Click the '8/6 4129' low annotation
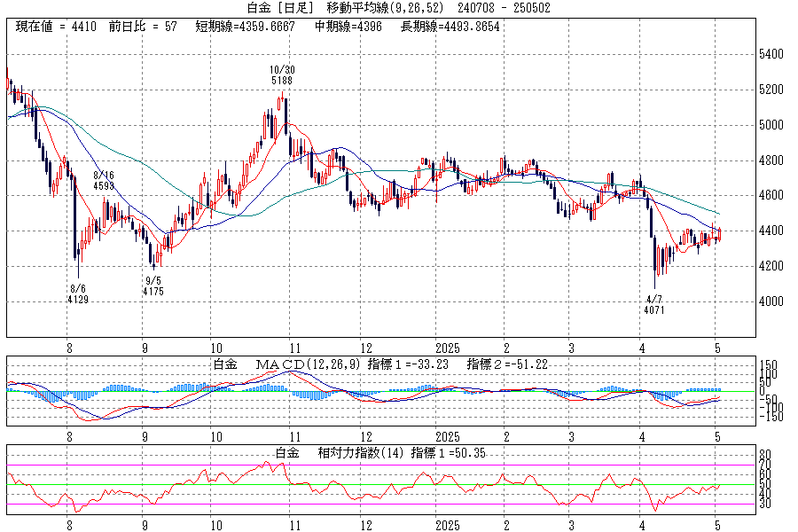The height and width of the screenshot is (532, 798). click(x=78, y=294)
